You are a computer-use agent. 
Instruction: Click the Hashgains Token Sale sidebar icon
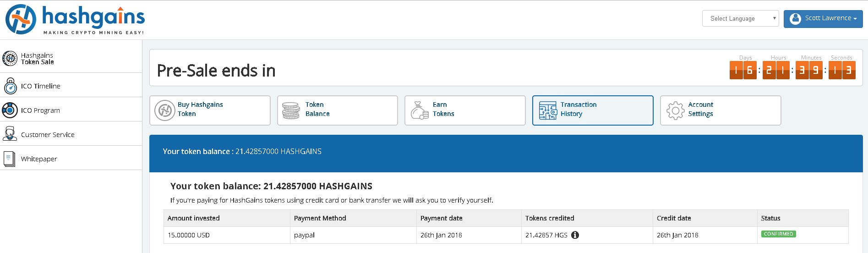pyautogui.click(x=10, y=59)
